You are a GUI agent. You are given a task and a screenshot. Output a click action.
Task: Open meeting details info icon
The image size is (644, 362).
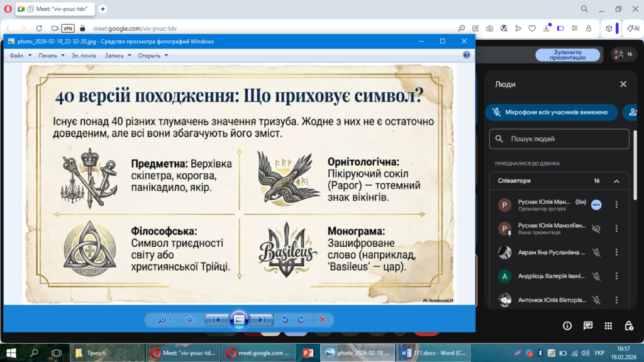point(567,325)
